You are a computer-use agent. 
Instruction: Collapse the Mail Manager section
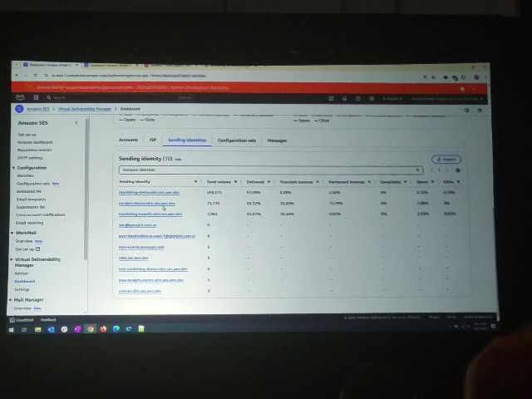click(10, 300)
